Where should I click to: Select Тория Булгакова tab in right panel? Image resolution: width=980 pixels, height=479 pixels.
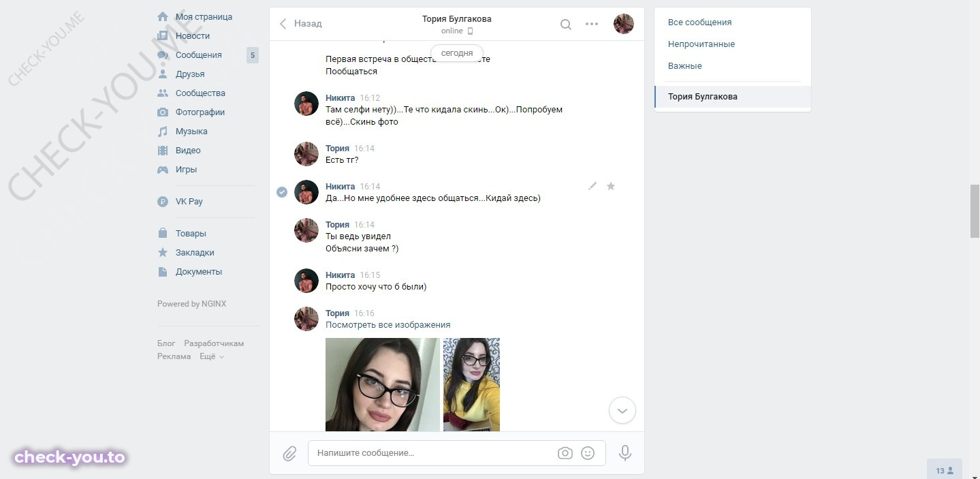pos(733,97)
